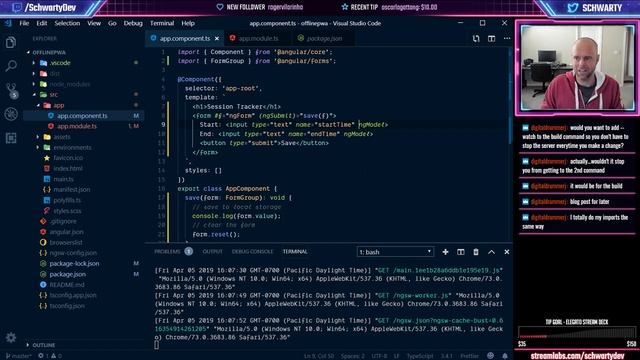Expand the environments folder
The height and width of the screenshot is (360, 640).
72,147
